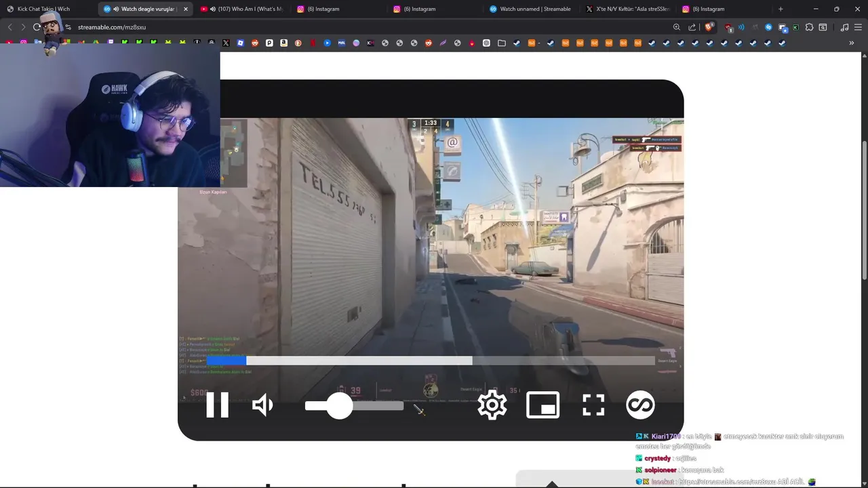Screen dimensions: 868x488
Task: Open a new browser tab
Action: tap(781, 9)
